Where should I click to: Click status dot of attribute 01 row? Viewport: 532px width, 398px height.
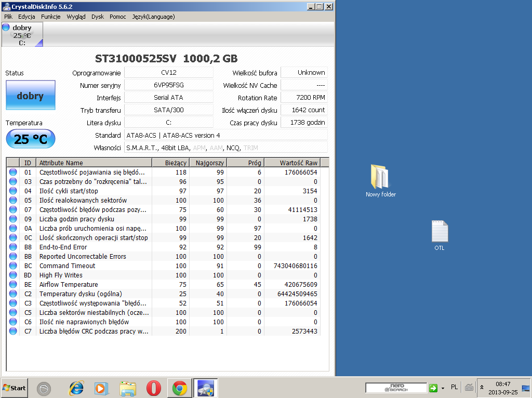click(13, 172)
